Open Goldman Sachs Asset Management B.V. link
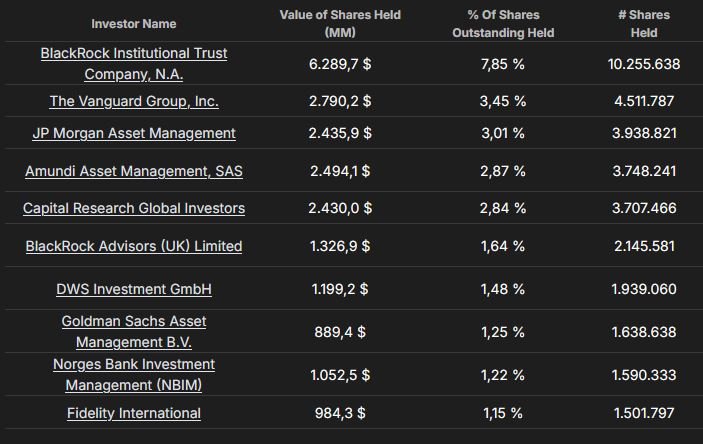 click(x=134, y=331)
